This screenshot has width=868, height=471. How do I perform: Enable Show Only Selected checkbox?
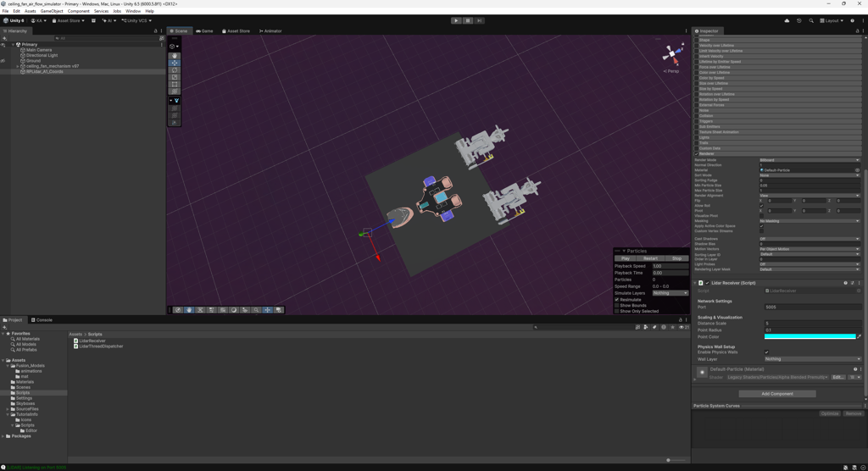(x=617, y=311)
